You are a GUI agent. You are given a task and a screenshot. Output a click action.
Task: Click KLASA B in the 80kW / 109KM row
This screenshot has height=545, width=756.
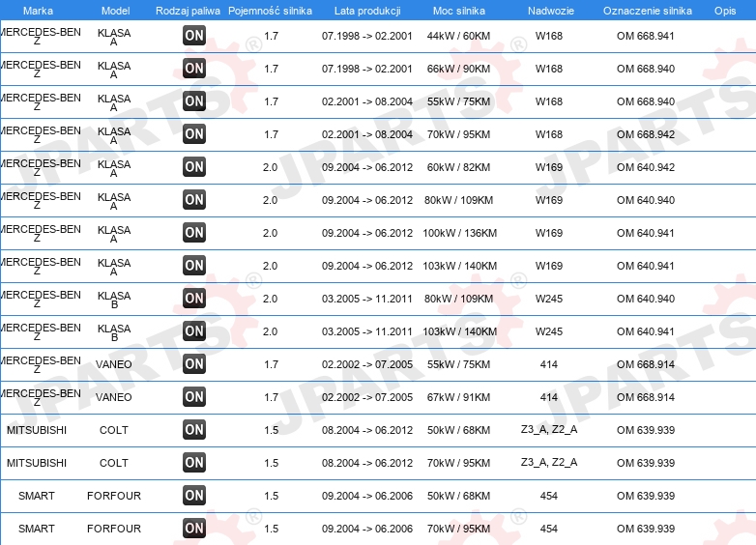(x=114, y=300)
